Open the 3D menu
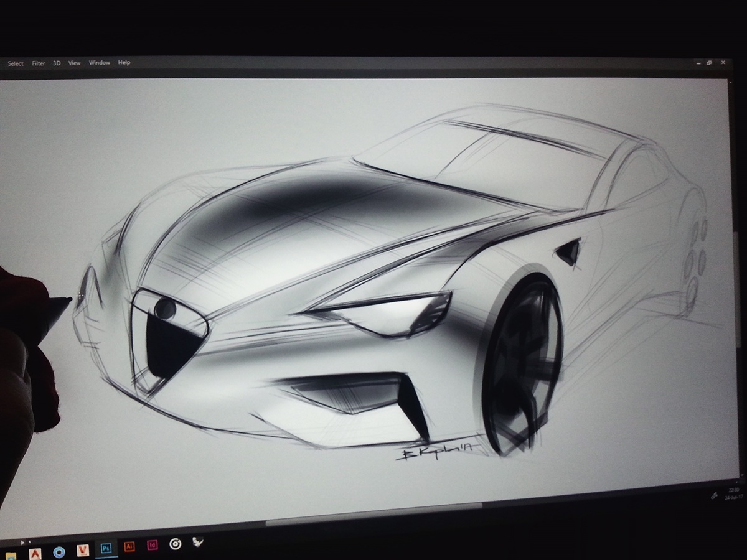Image resolution: width=747 pixels, height=560 pixels. pos(56,63)
